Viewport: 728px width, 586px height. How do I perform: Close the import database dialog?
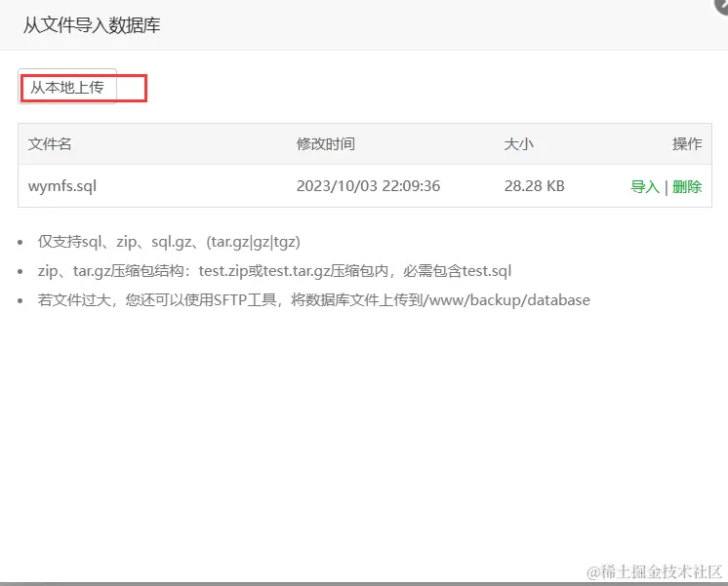click(721, 4)
